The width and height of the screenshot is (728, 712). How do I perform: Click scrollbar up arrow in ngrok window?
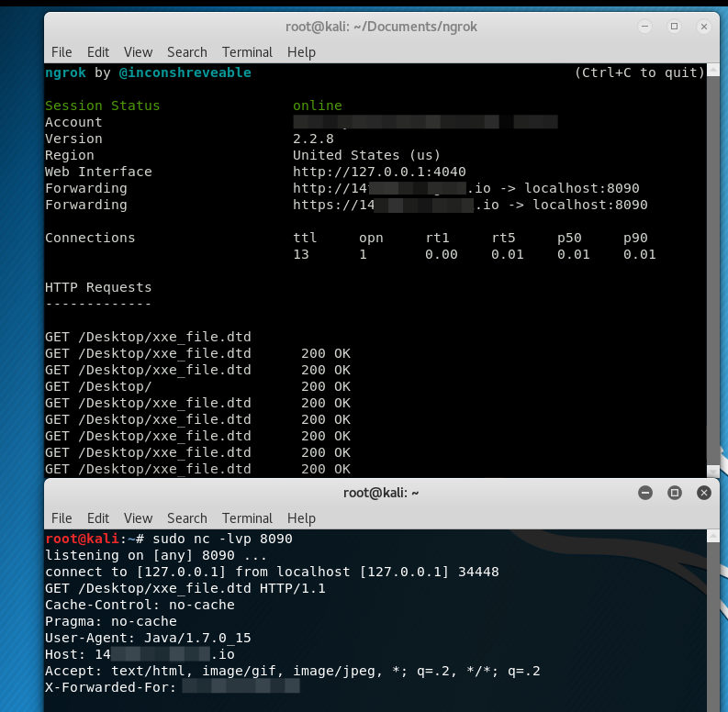point(712,70)
